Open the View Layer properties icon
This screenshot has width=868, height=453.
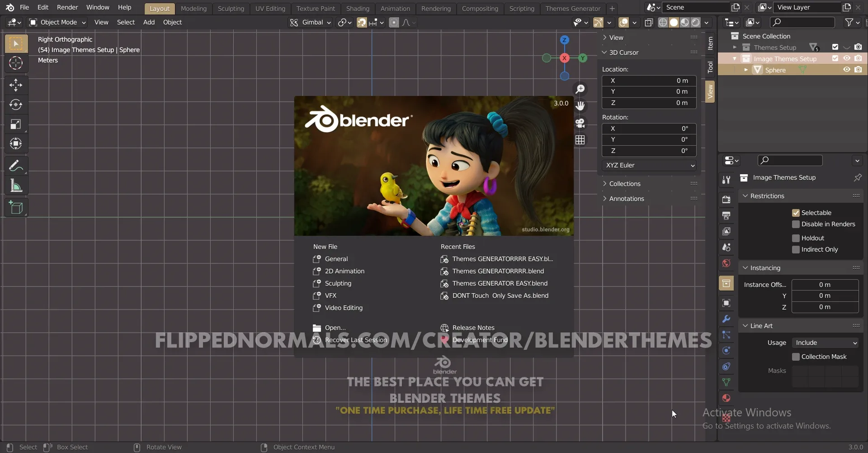(726, 231)
